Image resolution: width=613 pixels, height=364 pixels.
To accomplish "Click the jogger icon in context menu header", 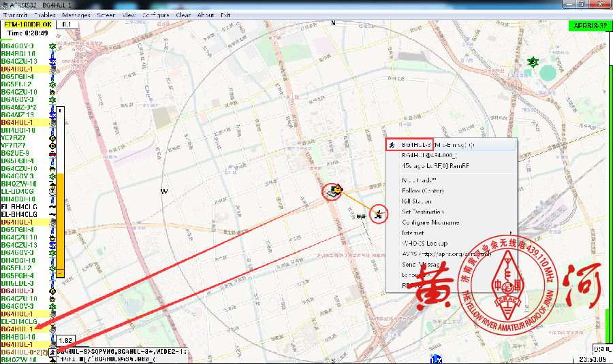I will click(x=392, y=145).
